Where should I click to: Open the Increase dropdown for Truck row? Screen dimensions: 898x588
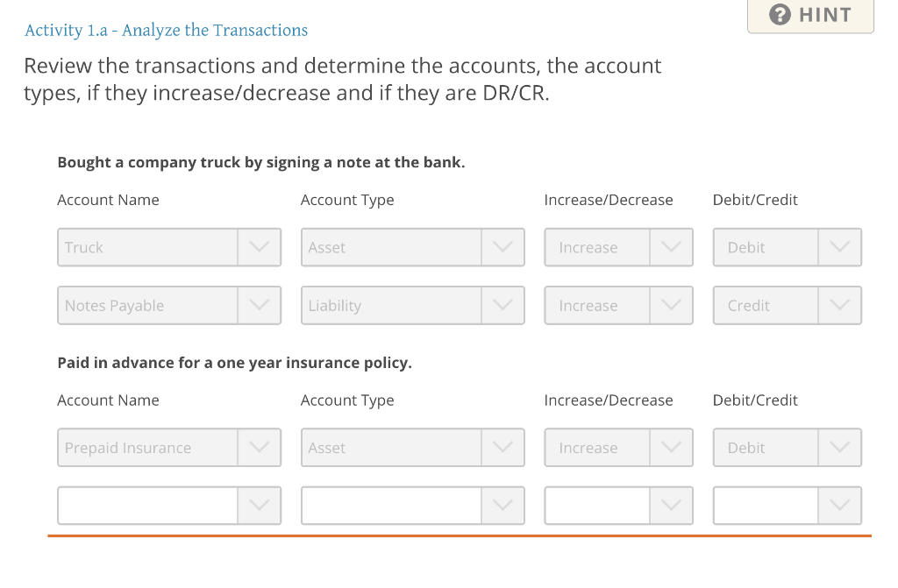(x=672, y=247)
